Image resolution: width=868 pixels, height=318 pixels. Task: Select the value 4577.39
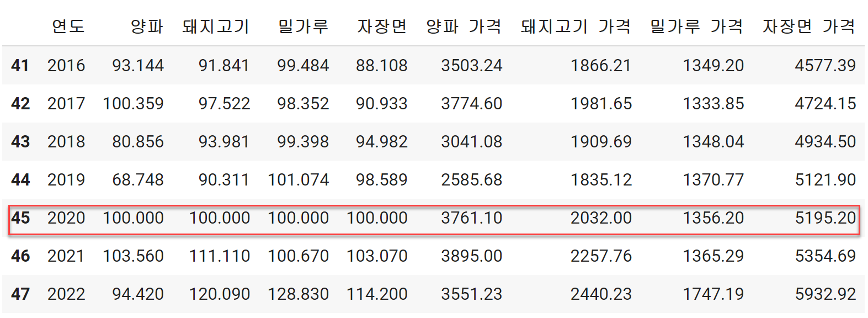pos(826,66)
